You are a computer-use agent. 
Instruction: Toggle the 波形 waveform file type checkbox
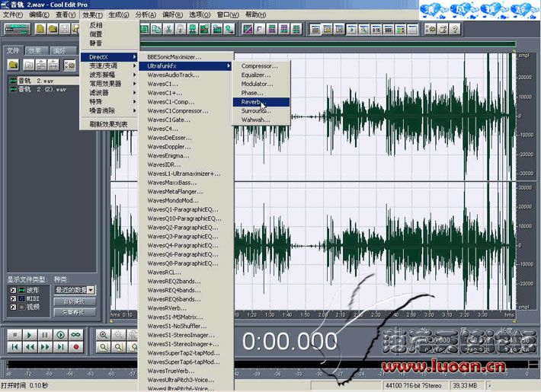pyautogui.click(x=13, y=290)
